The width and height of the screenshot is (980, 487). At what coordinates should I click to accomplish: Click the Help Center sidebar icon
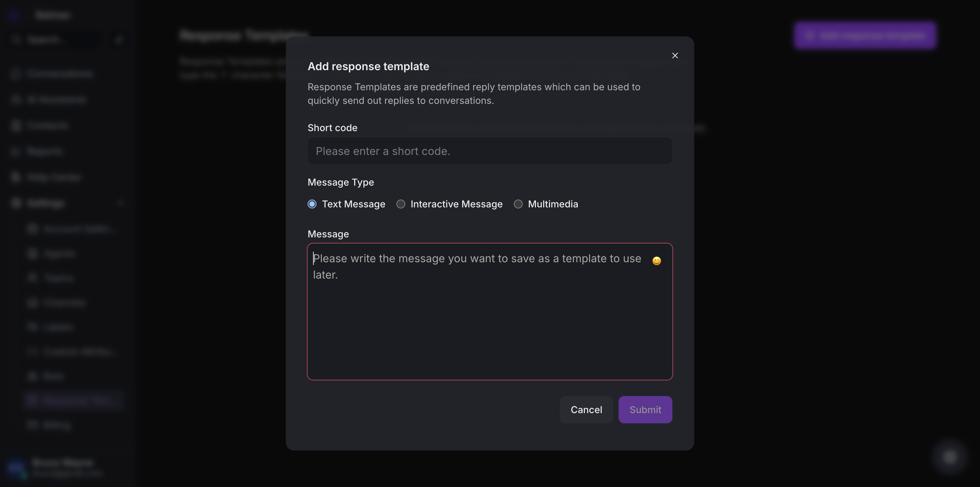tap(16, 177)
